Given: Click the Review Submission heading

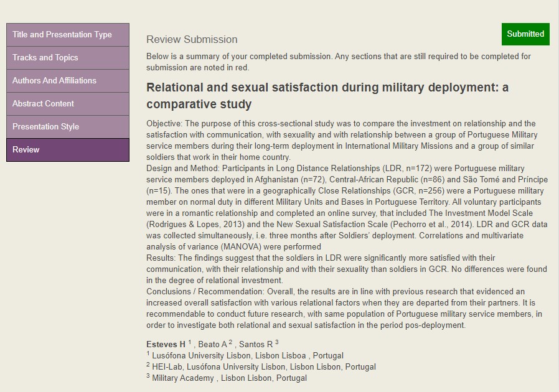Looking at the screenshot, I should point(192,40).
